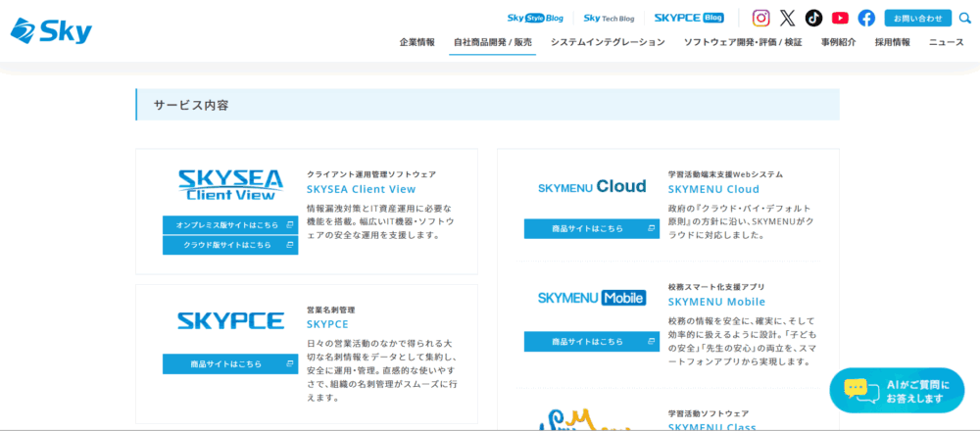Click the サービス内容 heading text
The height and width of the screenshot is (431, 980).
tap(191, 105)
